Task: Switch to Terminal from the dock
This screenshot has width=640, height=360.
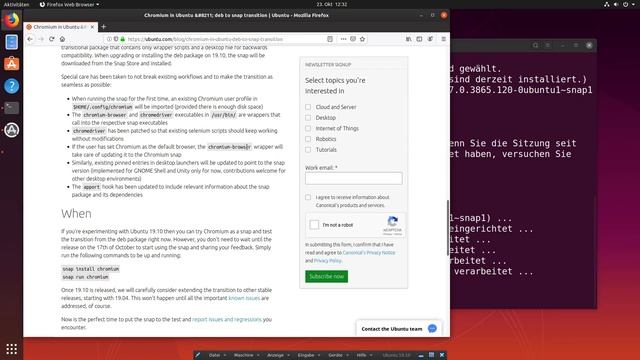Action: click(x=11, y=108)
